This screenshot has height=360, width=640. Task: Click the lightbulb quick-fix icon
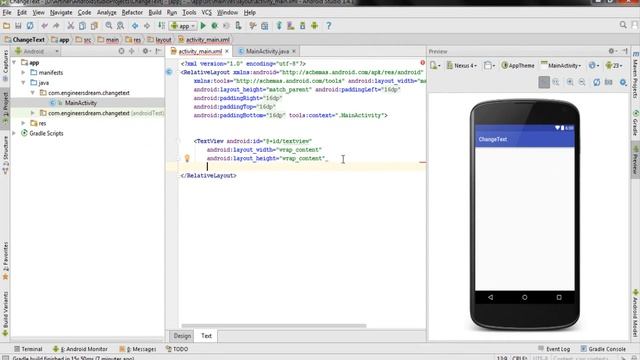click(x=187, y=158)
